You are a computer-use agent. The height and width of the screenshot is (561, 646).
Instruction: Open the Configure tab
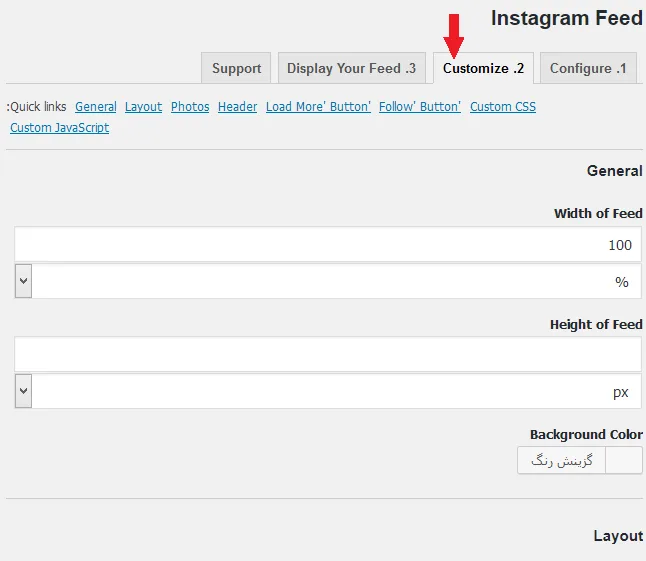tap(588, 68)
